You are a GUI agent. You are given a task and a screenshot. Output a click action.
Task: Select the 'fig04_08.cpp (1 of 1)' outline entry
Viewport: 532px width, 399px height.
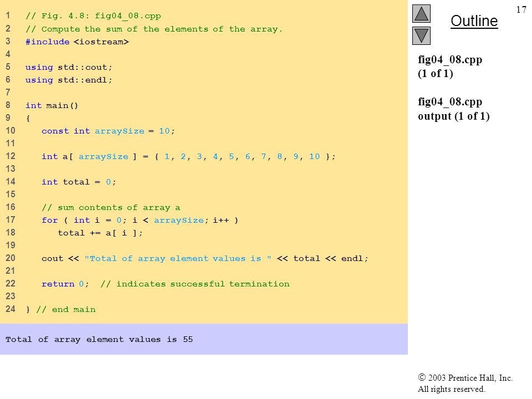450,66
